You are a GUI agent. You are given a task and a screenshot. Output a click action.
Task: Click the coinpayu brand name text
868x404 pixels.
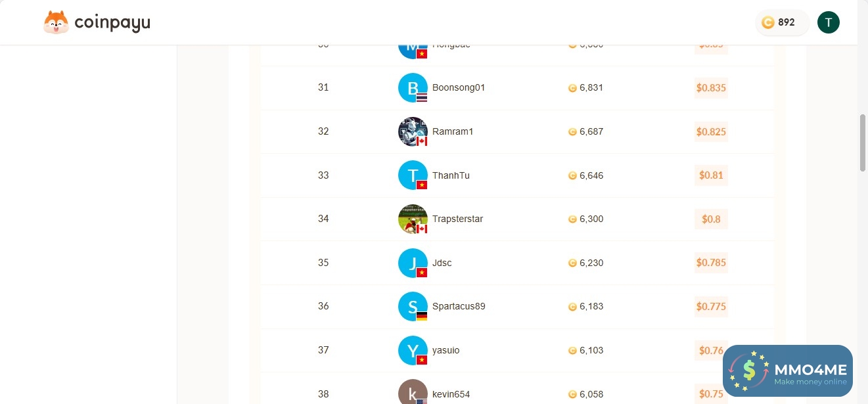coord(112,24)
